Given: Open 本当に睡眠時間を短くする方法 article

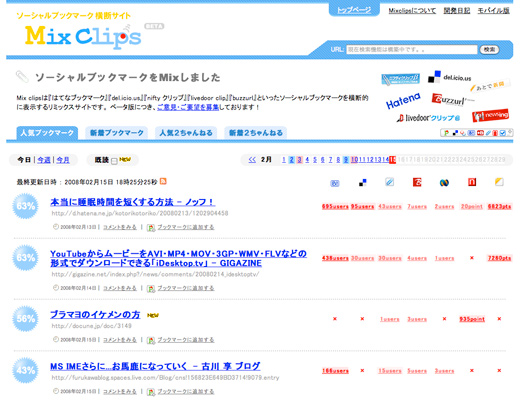Looking at the screenshot, I should pos(132,202).
